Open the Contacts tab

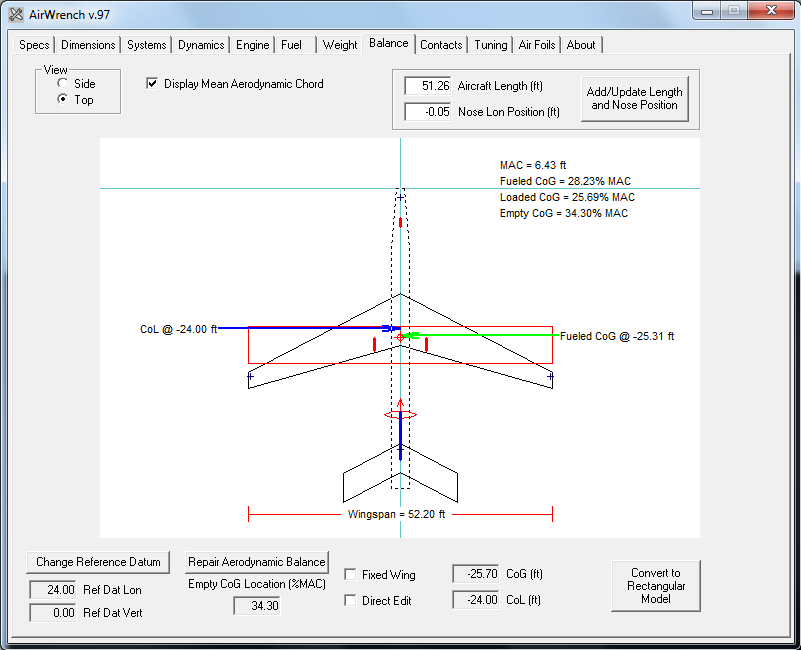click(x=441, y=44)
